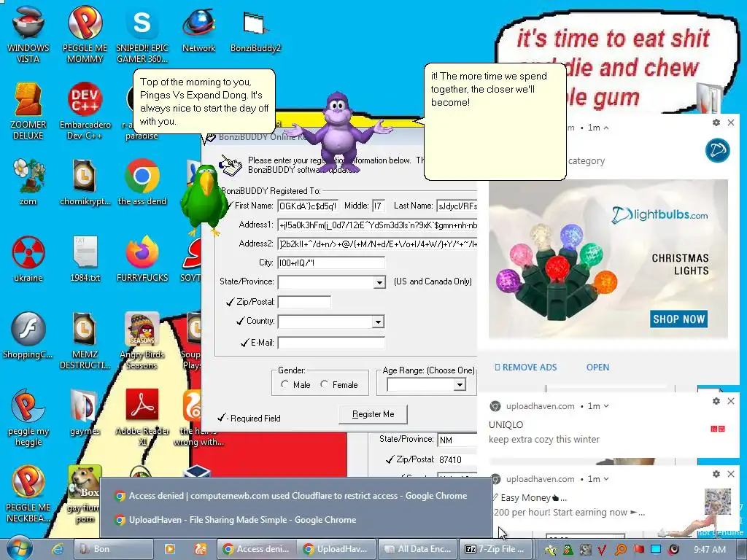747x560 pixels.
Task: Switch to UploadHaven Chrome window preview entry
Action: pos(296,520)
